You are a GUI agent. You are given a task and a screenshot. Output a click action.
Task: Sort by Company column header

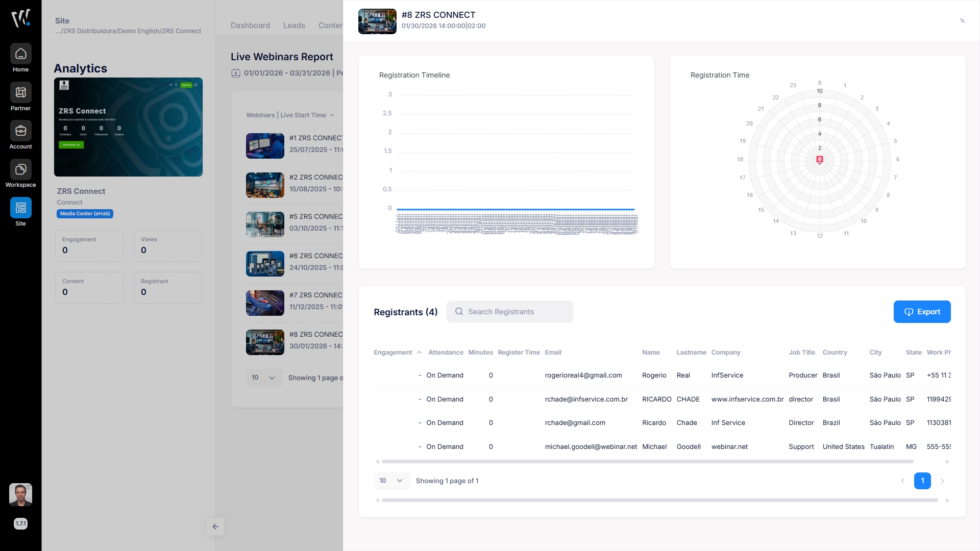pyautogui.click(x=726, y=353)
